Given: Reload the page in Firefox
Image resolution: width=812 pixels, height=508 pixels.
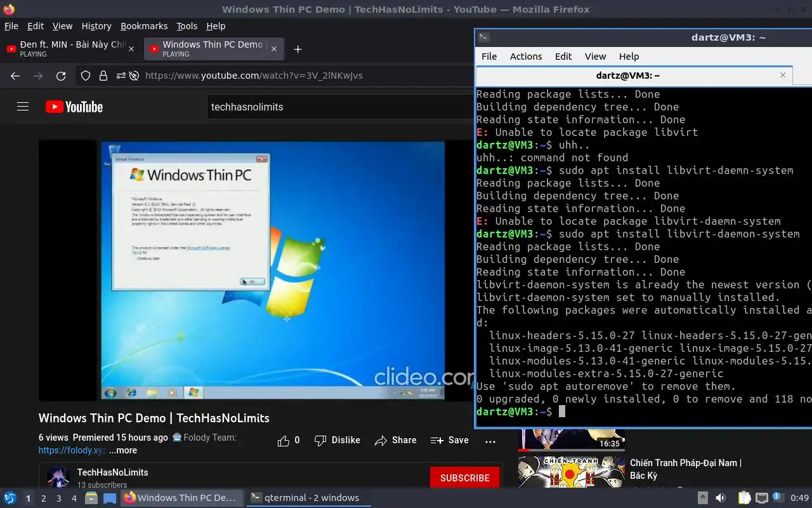Looking at the screenshot, I should (x=61, y=76).
